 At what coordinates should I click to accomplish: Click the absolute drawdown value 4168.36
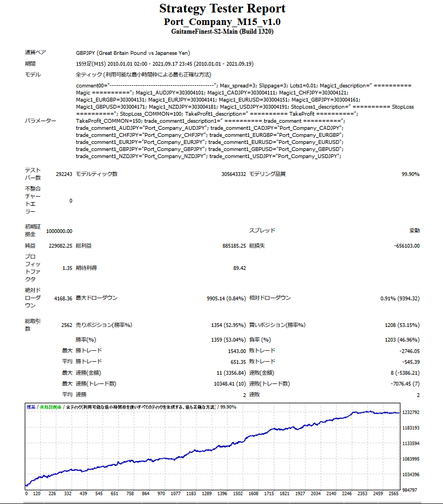coord(63,298)
